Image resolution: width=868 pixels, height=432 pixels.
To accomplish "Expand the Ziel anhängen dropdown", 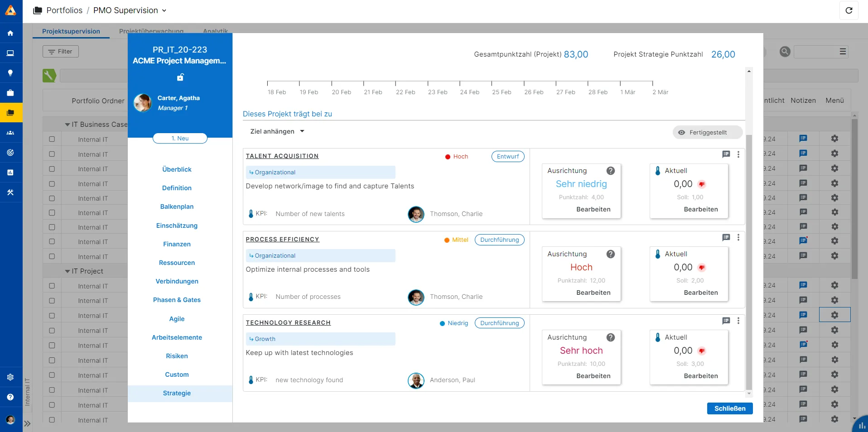I will click(x=301, y=131).
